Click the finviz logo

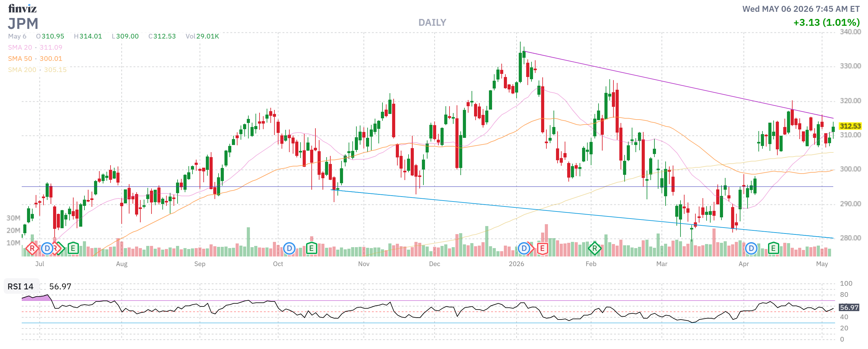point(22,8)
